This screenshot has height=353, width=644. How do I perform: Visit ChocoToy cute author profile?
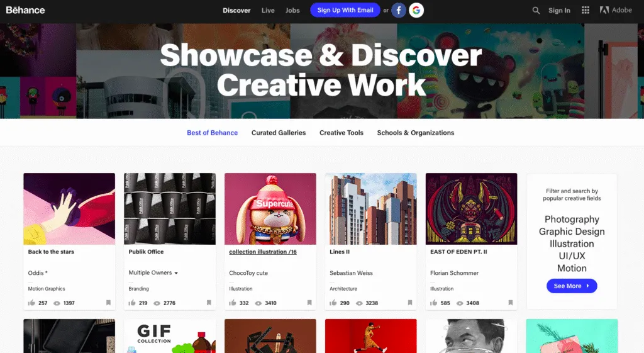coord(248,273)
